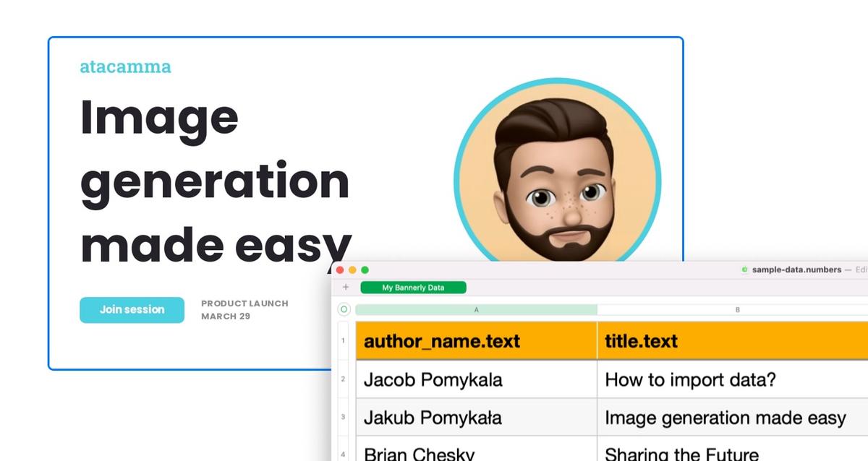Image resolution: width=868 pixels, height=461 pixels.
Task: Select column A header
Action: tap(476, 309)
